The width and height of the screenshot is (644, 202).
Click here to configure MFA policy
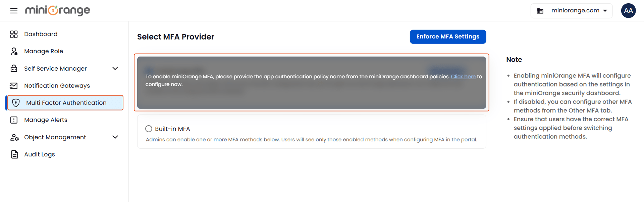click(463, 76)
